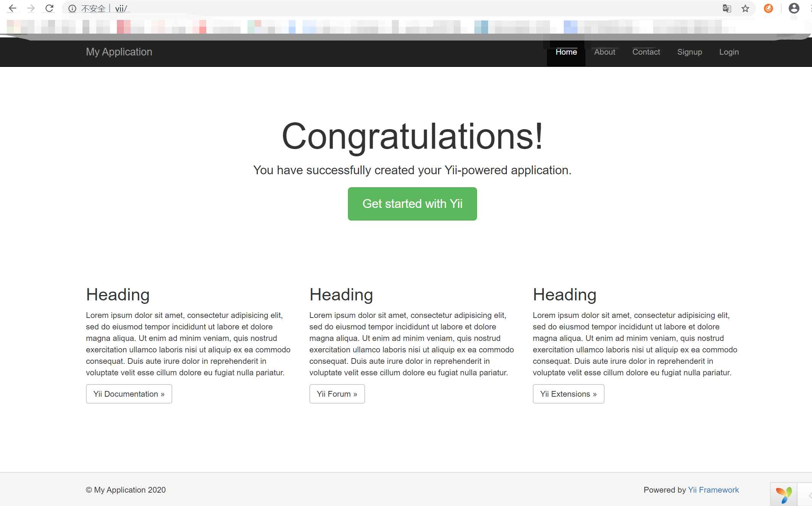Open the Yii debug toolbar logo
The image size is (812, 506).
pyautogui.click(x=784, y=495)
